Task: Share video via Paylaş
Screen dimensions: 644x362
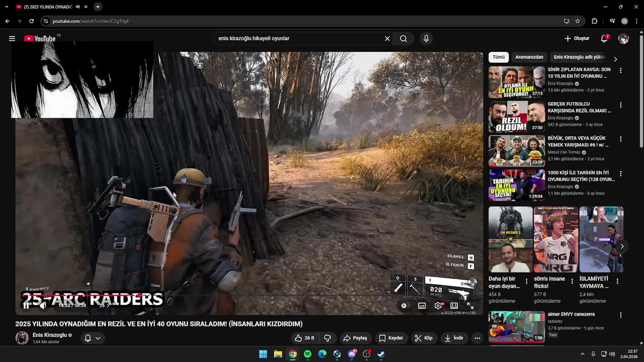Action: pos(355,338)
